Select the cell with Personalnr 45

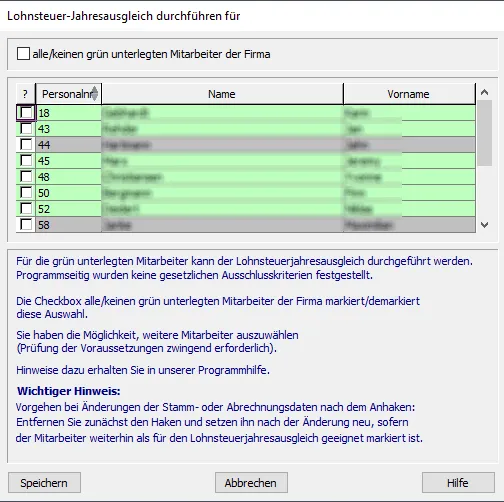click(68, 161)
